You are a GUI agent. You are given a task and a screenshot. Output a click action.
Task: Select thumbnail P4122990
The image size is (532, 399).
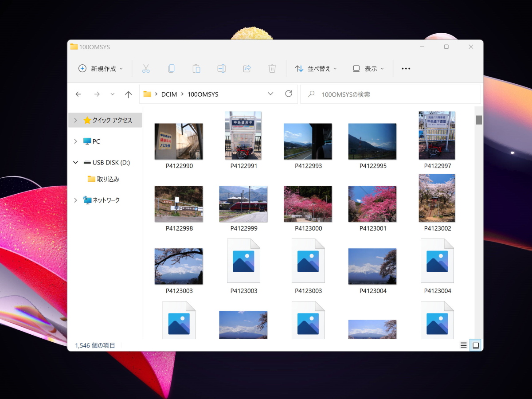click(179, 141)
